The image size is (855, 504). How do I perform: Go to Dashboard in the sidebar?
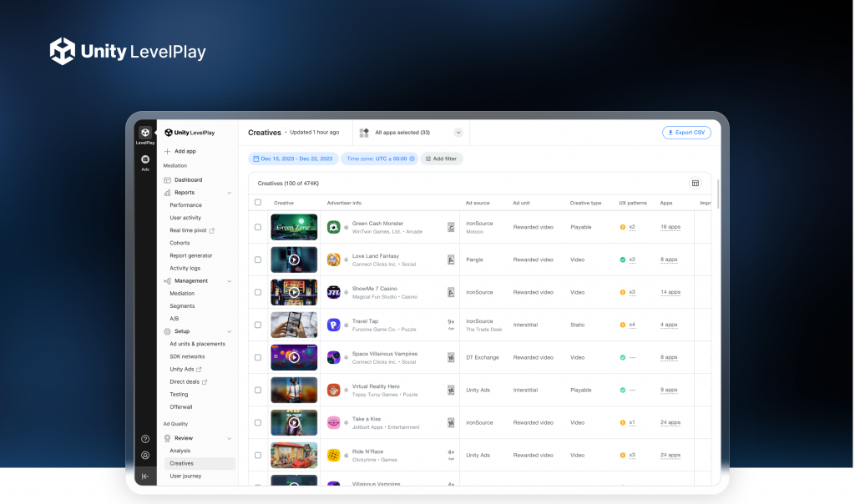[x=188, y=180]
